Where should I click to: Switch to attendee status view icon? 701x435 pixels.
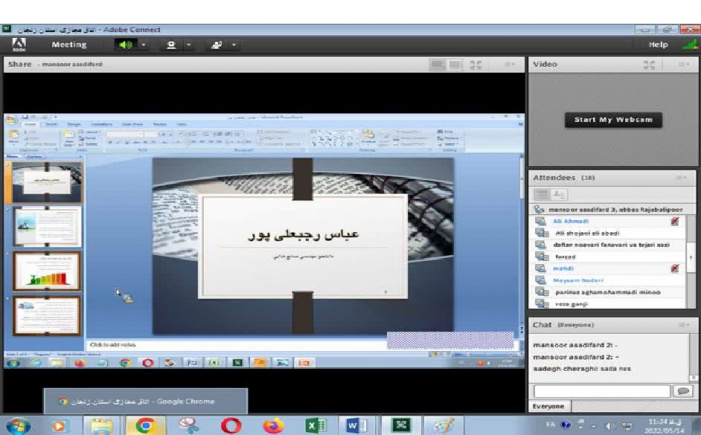tap(559, 194)
